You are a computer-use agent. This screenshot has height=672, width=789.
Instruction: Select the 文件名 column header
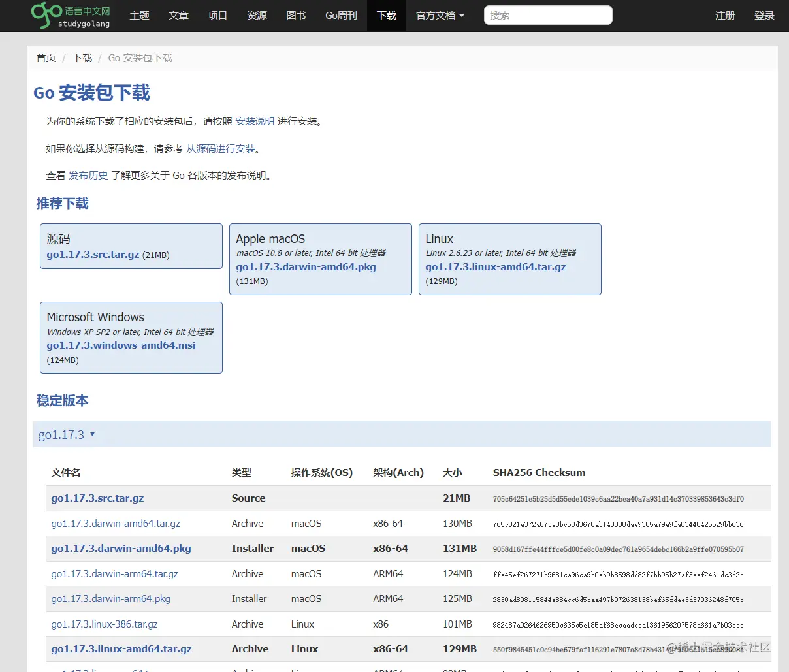[66, 473]
